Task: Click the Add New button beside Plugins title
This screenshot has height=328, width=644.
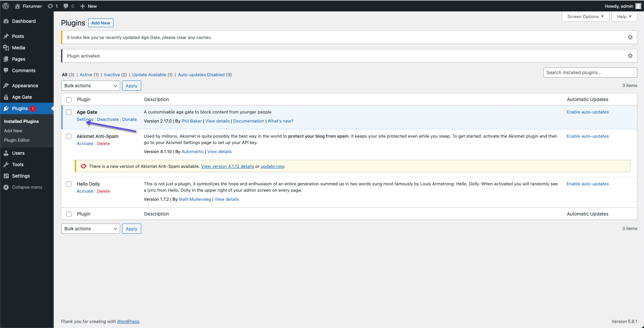Action: [x=101, y=23]
